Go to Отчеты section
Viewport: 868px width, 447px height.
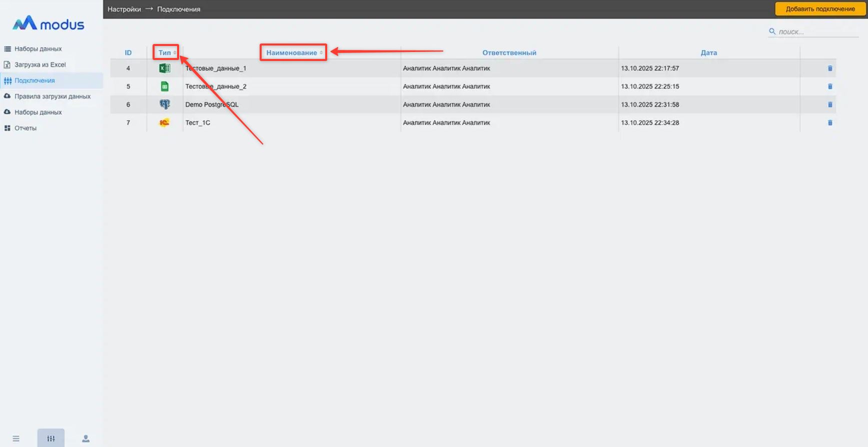click(26, 128)
